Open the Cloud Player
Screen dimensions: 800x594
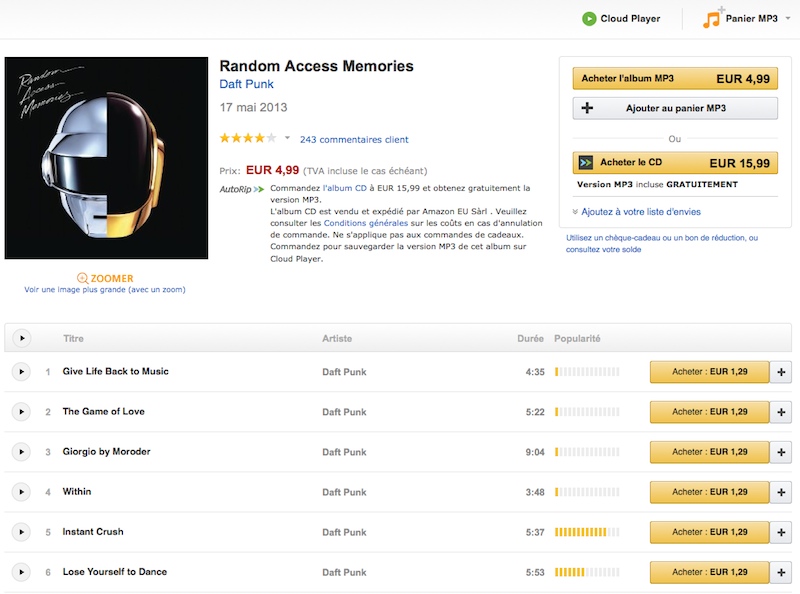[x=621, y=19]
